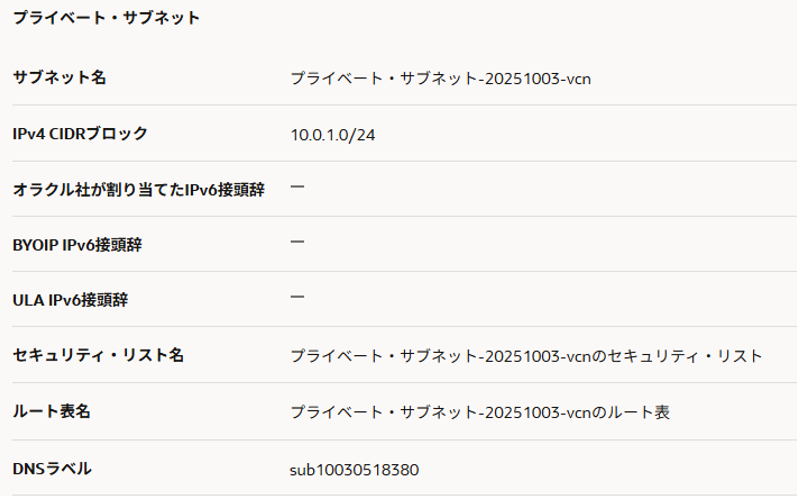Viewport: 797px width, 496px height.
Task: Click the dash value for Oracle-assigned IPv6 prefix
Action: pyautogui.click(x=297, y=187)
